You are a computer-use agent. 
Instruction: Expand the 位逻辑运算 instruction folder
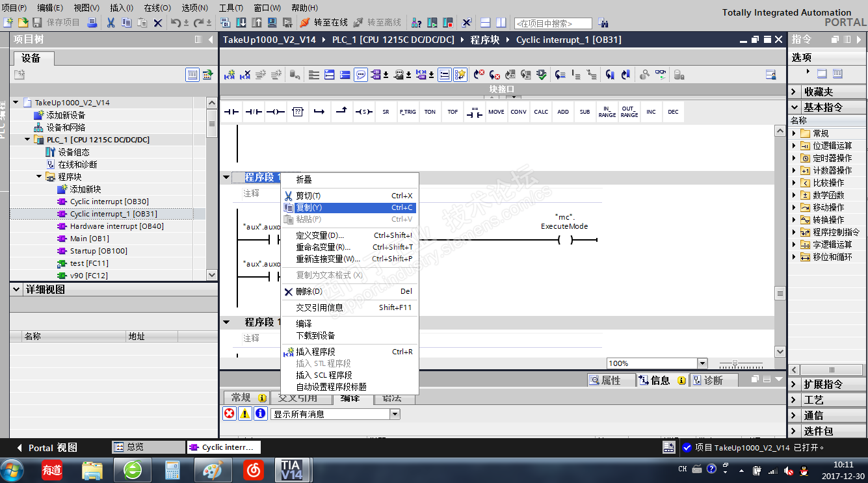pyautogui.click(x=794, y=146)
